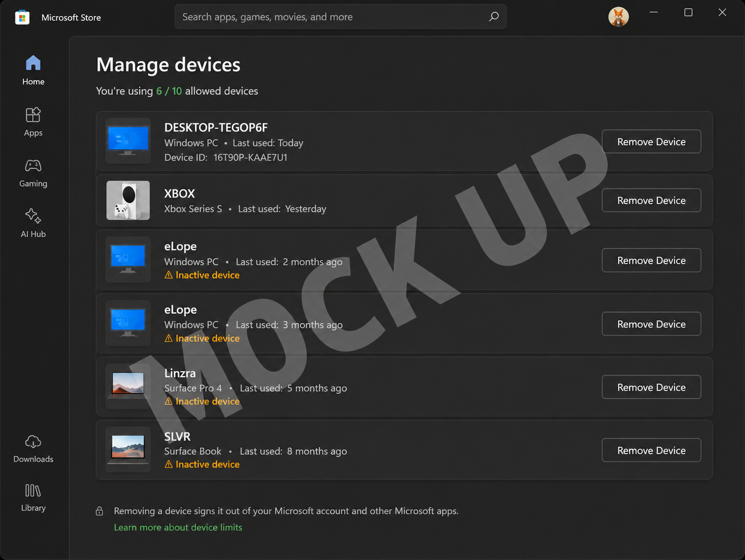The width and height of the screenshot is (745, 560).
Task: Click the Microsoft Store logo icon
Action: [22, 17]
